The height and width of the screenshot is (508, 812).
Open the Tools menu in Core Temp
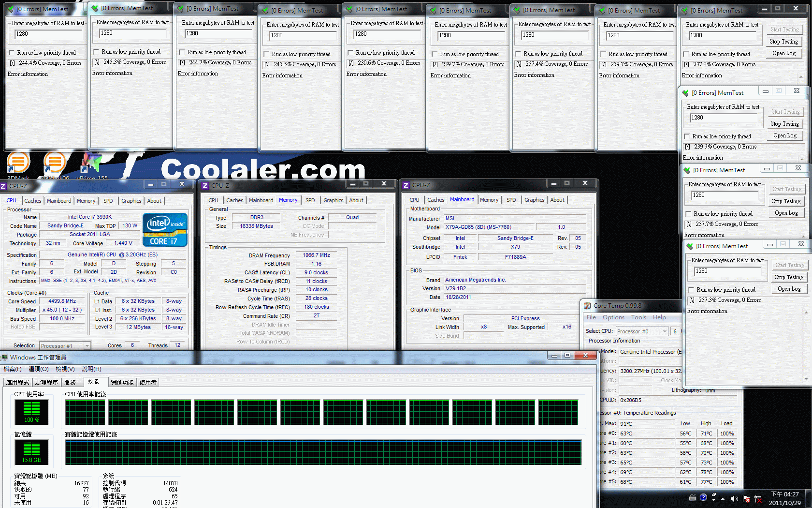pos(638,317)
